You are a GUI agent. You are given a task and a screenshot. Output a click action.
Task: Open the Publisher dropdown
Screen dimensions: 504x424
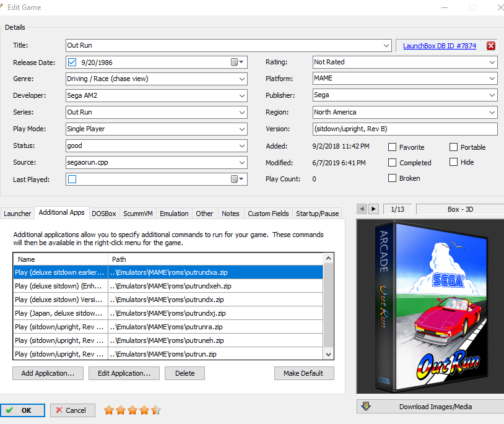[x=492, y=95]
